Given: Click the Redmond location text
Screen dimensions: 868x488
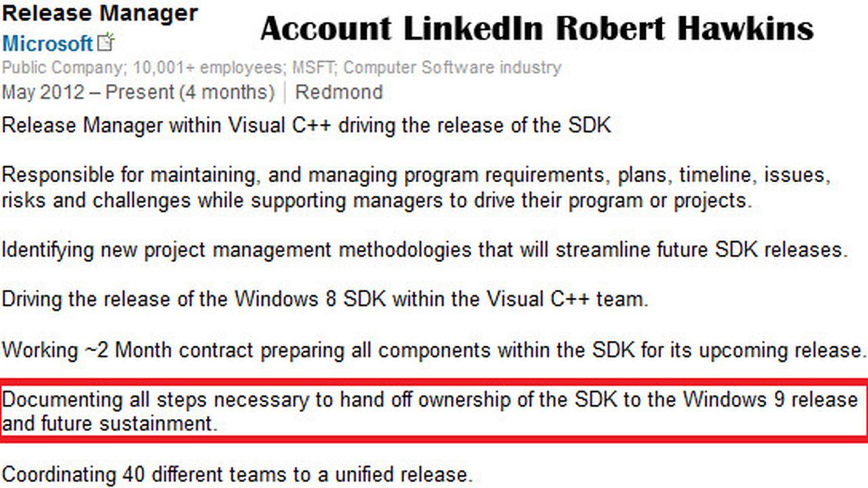Looking at the screenshot, I should click(339, 92).
